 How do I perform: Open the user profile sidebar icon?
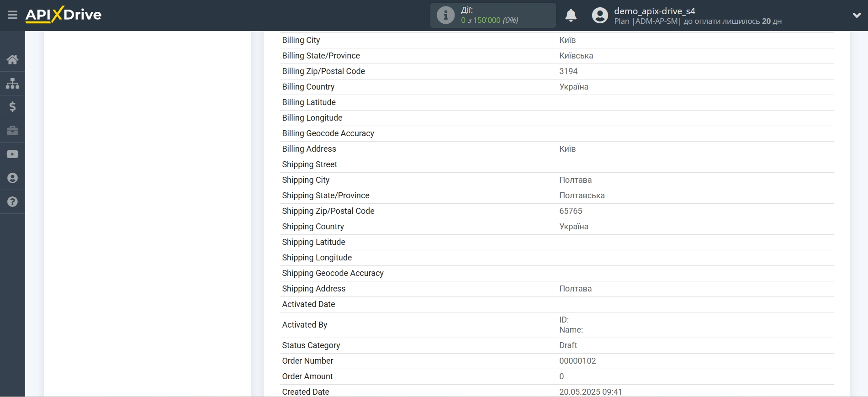pyautogui.click(x=12, y=178)
